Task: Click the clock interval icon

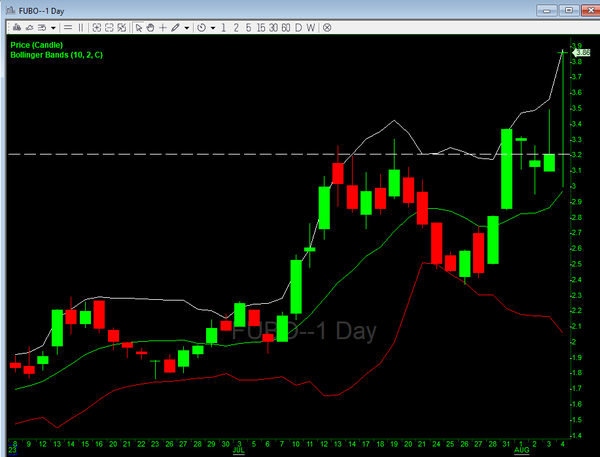Action: tap(201, 28)
